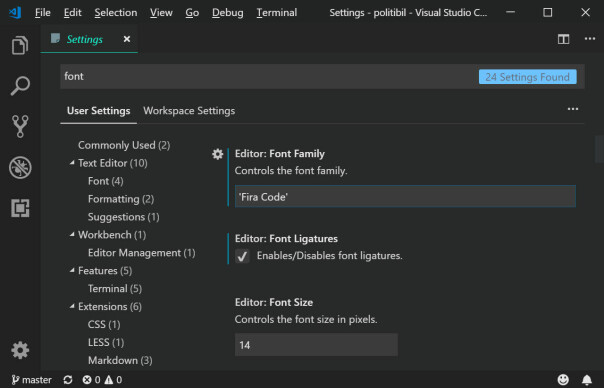Viewport: 604px width, 388px height.
Task: Open the Extensions view
Action: pos(20,208)
